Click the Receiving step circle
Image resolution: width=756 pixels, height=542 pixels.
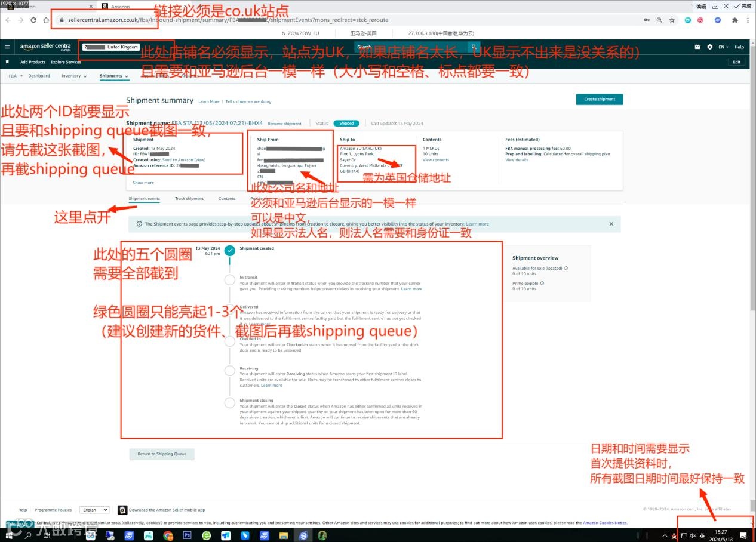(230, 371)
